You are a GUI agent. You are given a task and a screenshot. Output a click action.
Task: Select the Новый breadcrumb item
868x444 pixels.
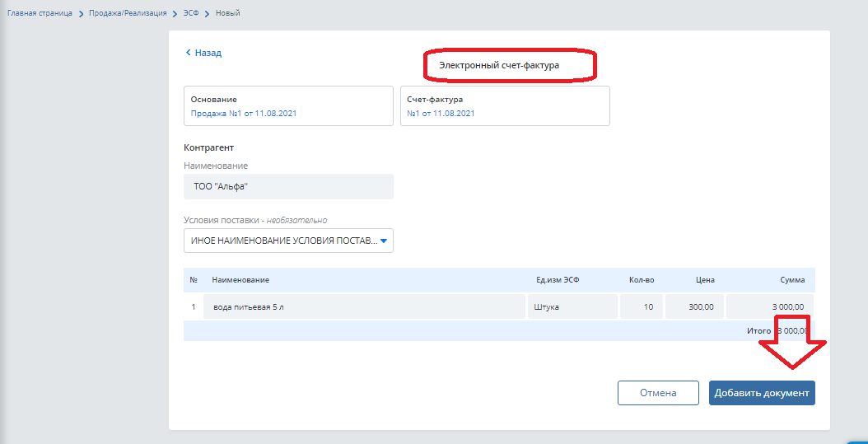click(228, 14)
